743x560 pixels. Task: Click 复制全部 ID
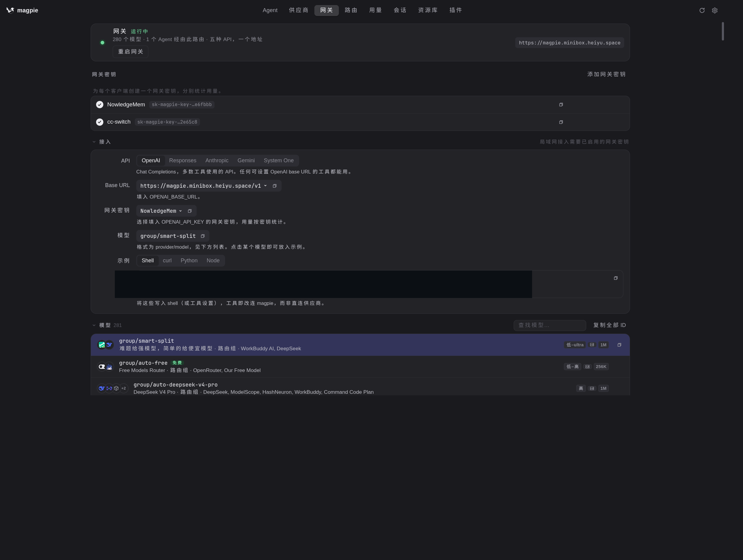coord(609,325)
